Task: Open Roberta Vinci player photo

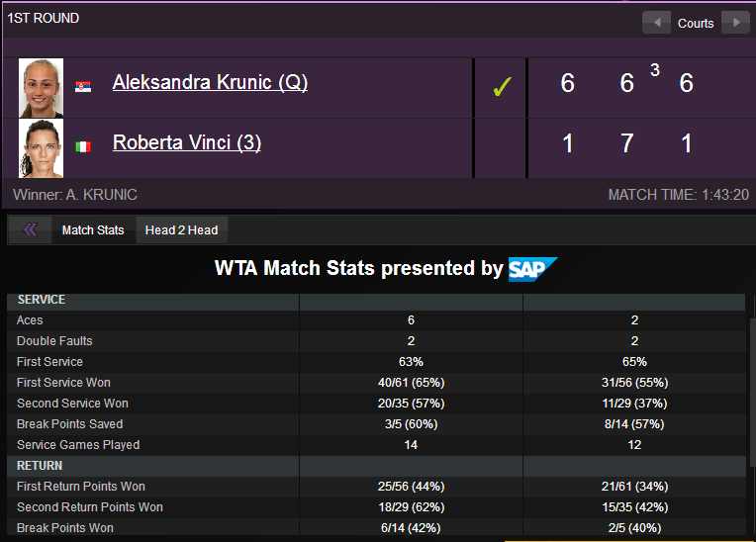Action: click(41, 148)
